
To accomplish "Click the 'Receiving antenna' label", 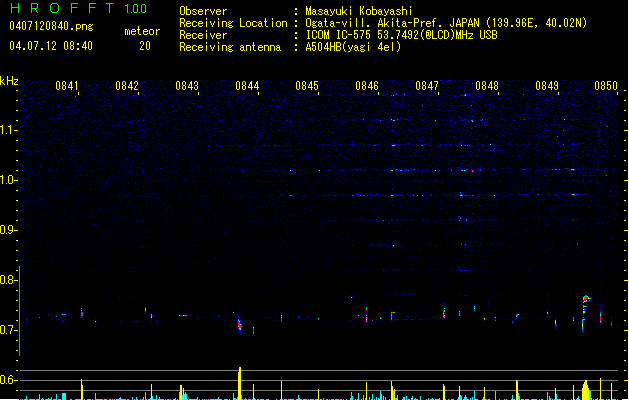I will click(230, 47).
